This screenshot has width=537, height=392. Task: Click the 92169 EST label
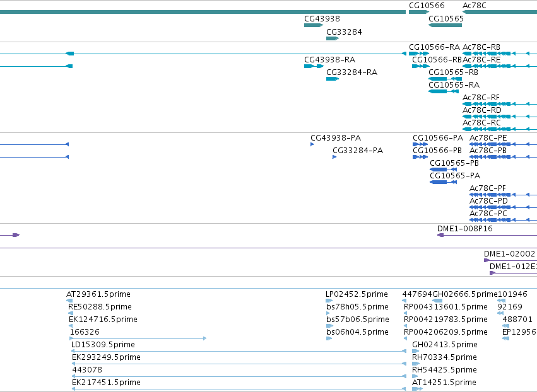510,307
